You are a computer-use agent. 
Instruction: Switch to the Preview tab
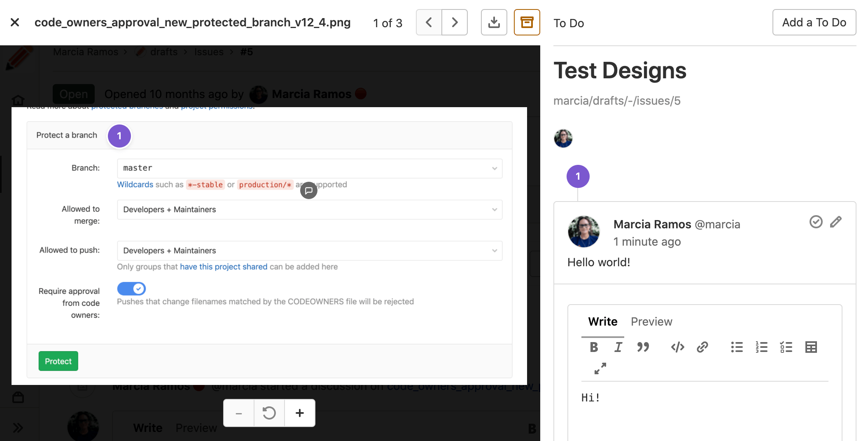click(651, 321)
